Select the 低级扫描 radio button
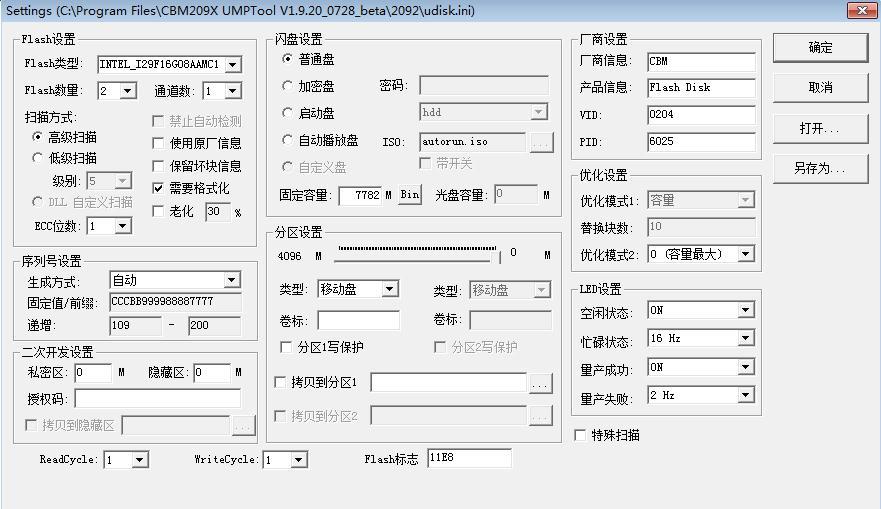This screenshot has height=509, width=881. click(x=38, y=158)
